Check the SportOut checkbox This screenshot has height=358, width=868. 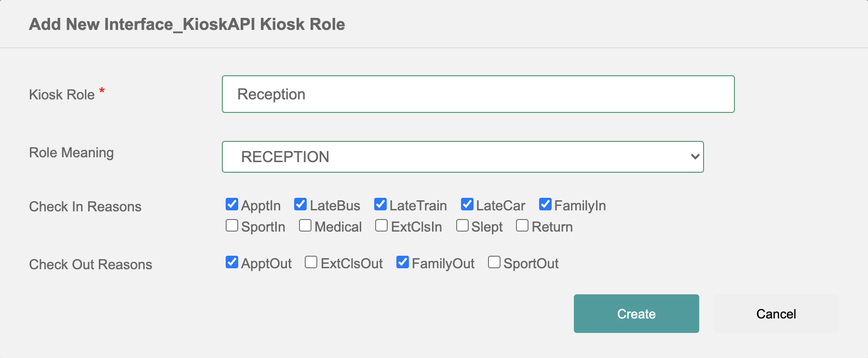coord(494,262)
